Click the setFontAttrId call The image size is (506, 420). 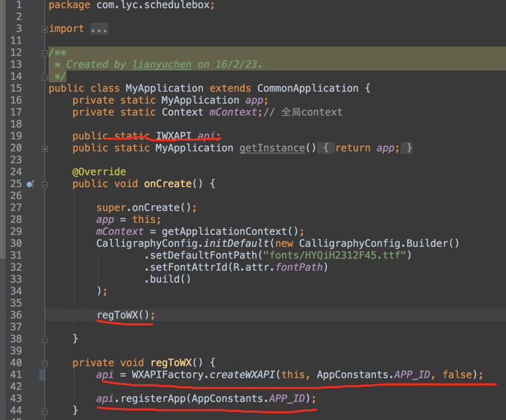188,267
